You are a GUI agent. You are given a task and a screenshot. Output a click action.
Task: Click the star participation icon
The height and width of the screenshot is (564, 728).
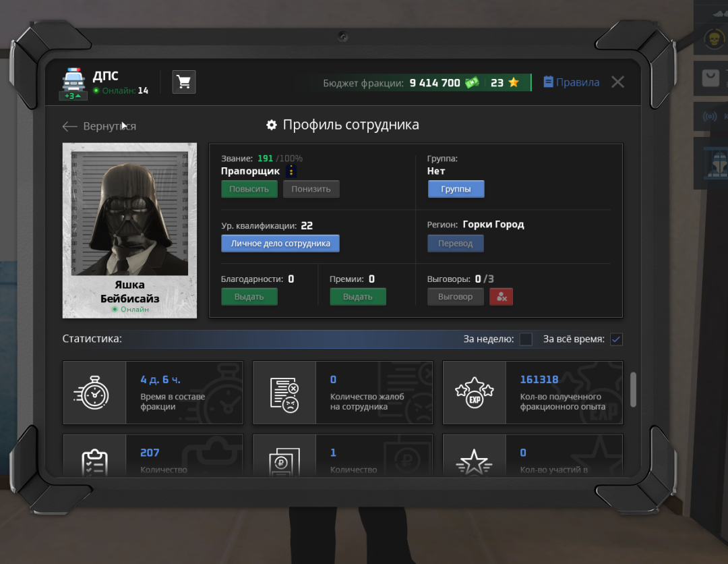pos(474,463)
